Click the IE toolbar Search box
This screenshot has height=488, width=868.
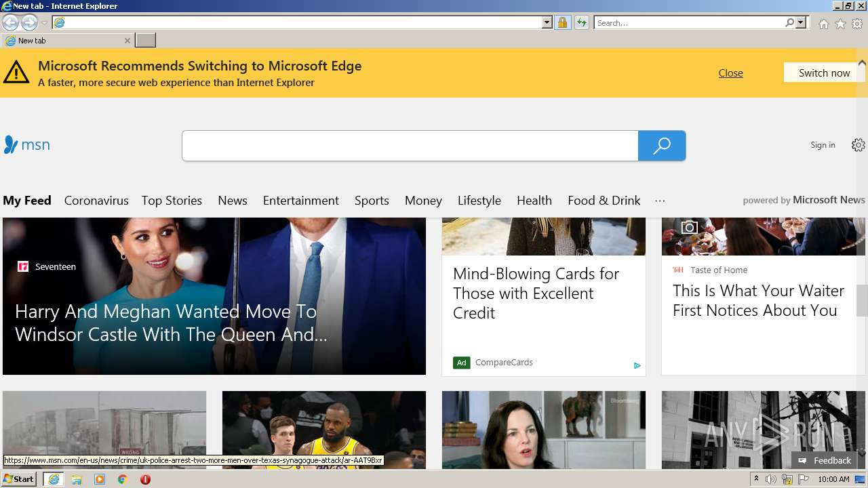pyautogui.click(x=688, y=22)
